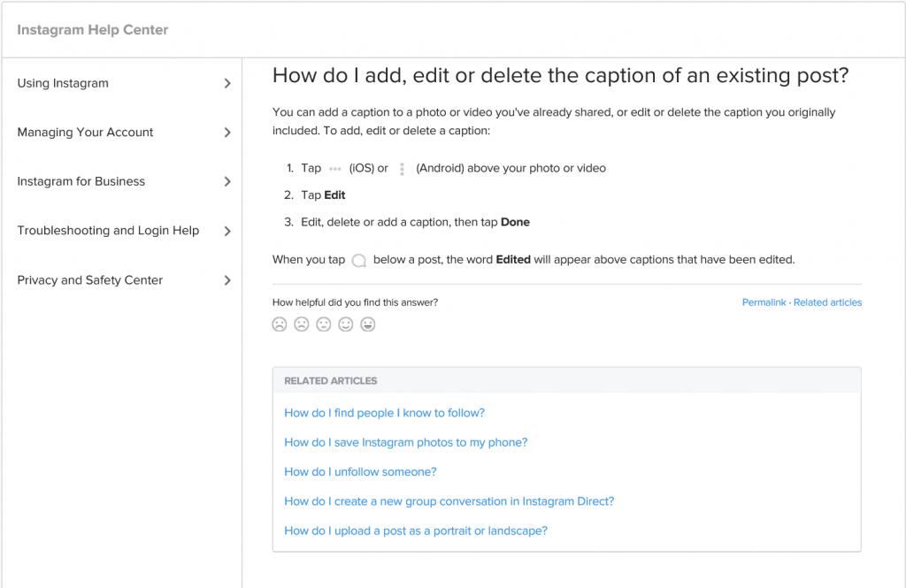Open 'save Instagram photos to my phone' article
This screenshot has height=588, width=906.
click(x=405, y=442)
